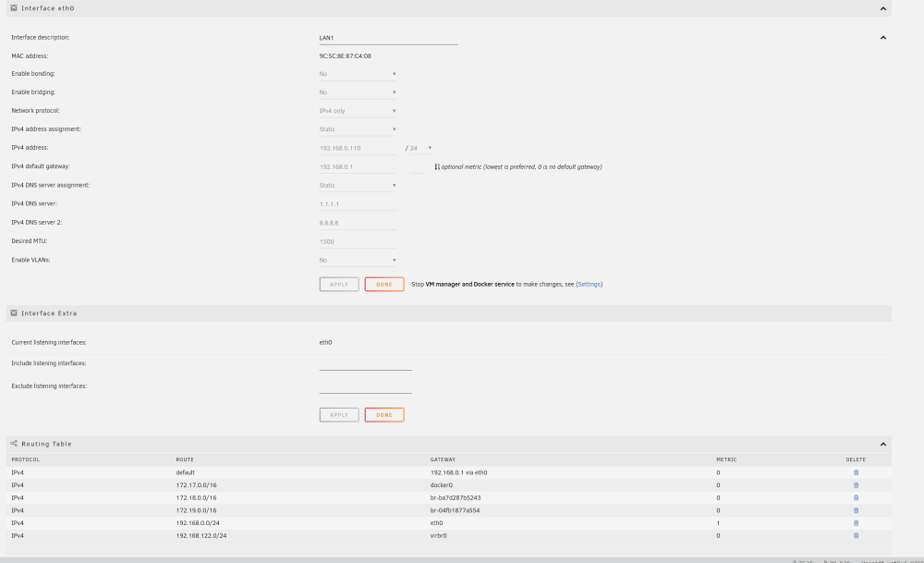Click the MAC address value 9C:5C:8E:87:C4:08

[346, 56]
